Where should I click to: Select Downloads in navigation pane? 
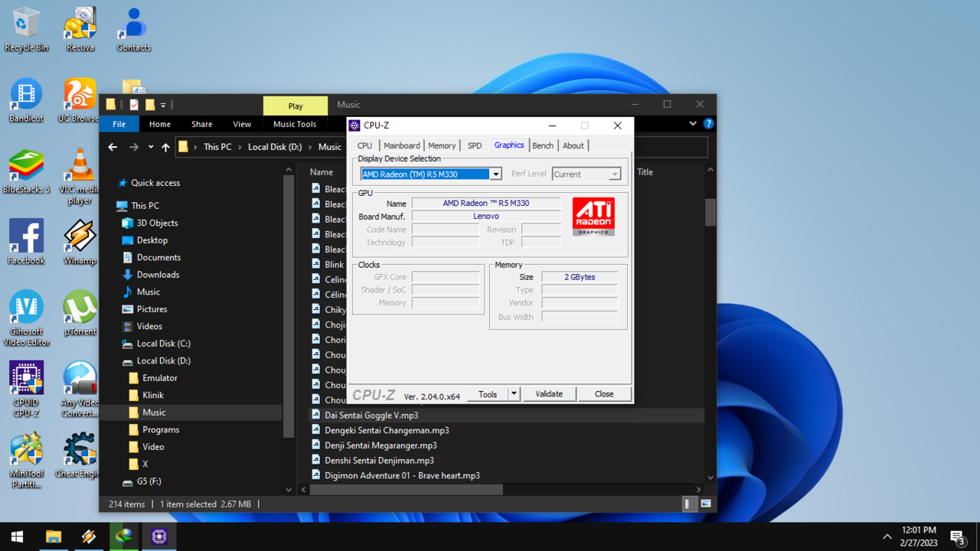point(158,275)
